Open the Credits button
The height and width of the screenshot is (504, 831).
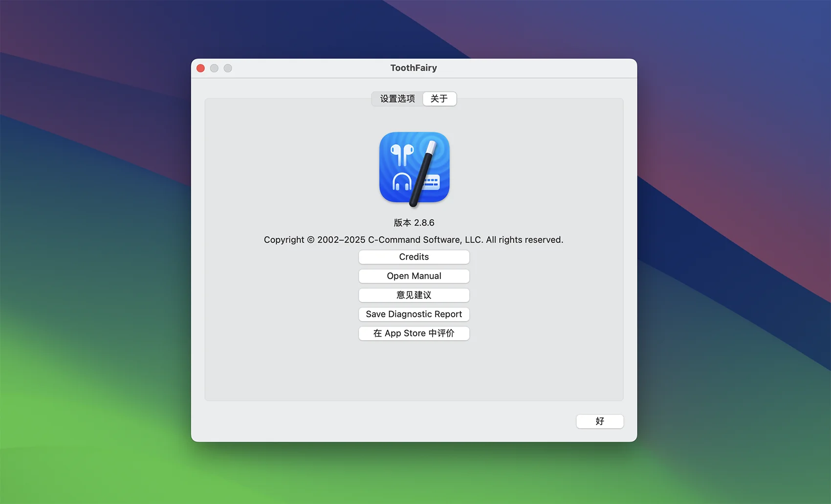tap(414, 257)
